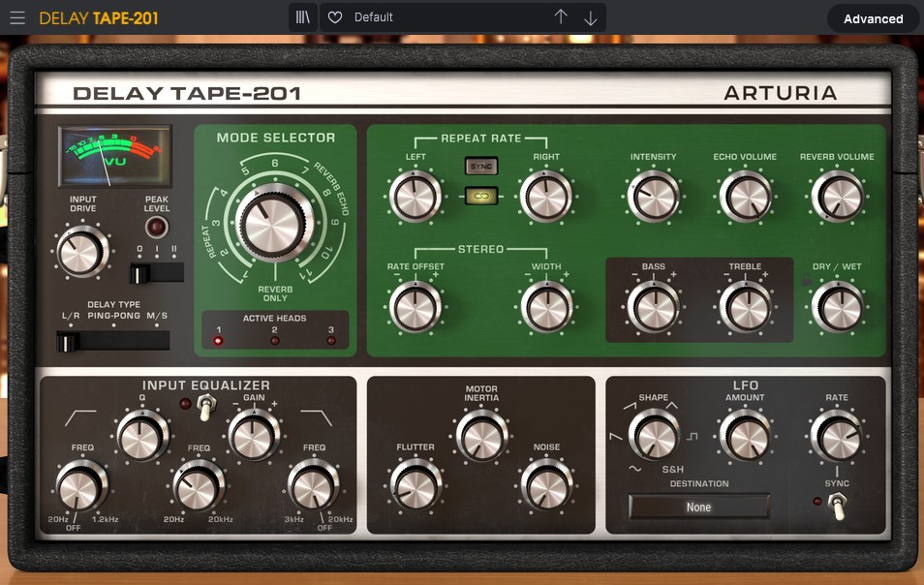924x585 pixels.
Task: Click the LFO Rate knob
Action: coord(837,437)
